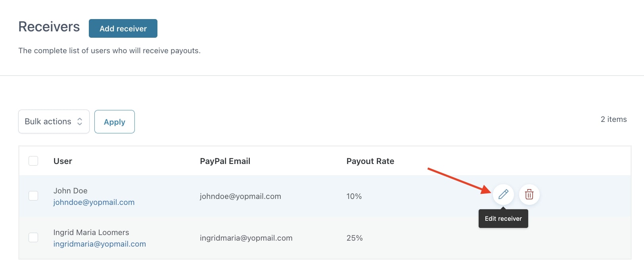Check the checkbox for John Doe
Viewport: 644px width, 270px height.
click(x=33, y=196)
